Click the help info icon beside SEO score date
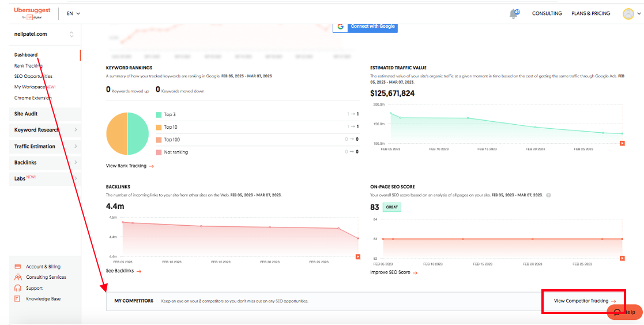The width and height of the screenshot is (644, 325). click(x=548, y=195)
